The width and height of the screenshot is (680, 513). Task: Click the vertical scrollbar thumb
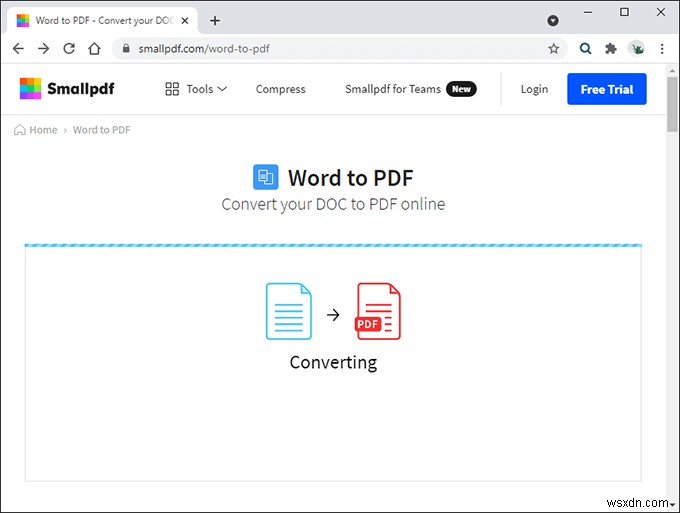[x=673, y=104]
